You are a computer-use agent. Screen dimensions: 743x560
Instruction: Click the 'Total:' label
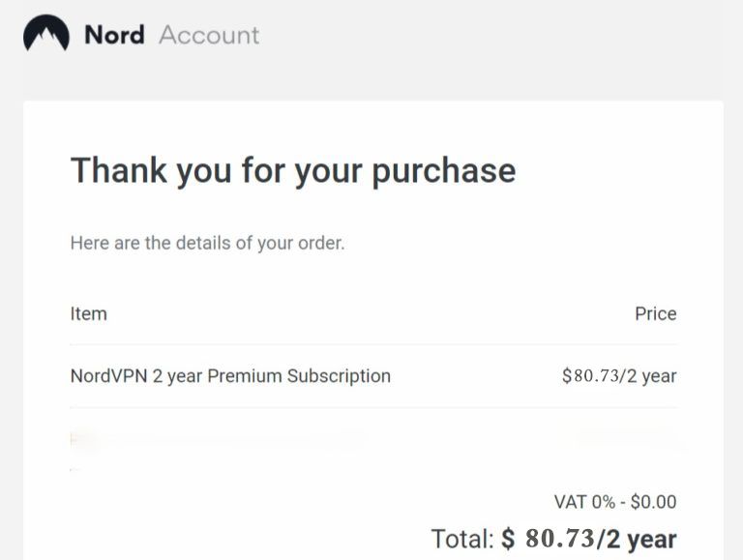[x=462, y=539]
